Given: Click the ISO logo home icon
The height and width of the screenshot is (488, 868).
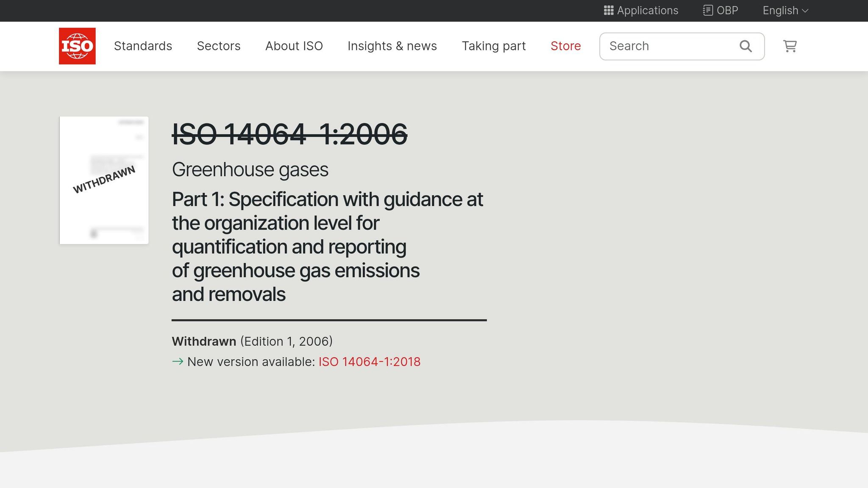Looking at the screenshot, I should click(77, 46).
